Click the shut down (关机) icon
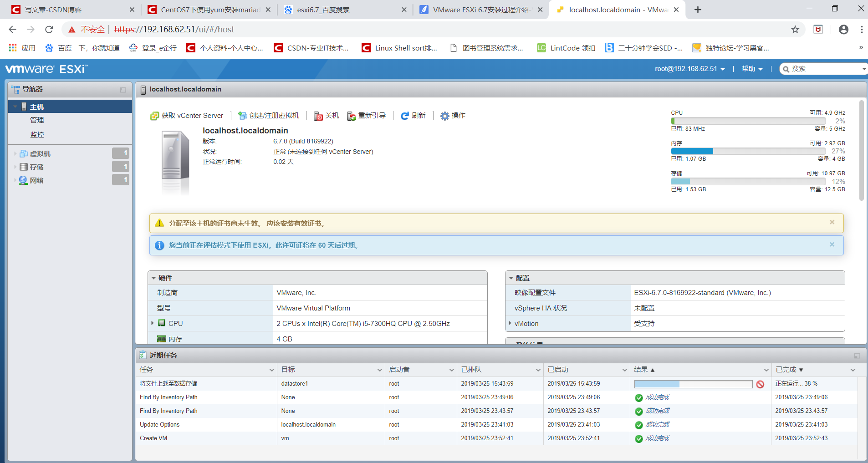This screenshot has height=463, width=868. [x=318, y=116]
